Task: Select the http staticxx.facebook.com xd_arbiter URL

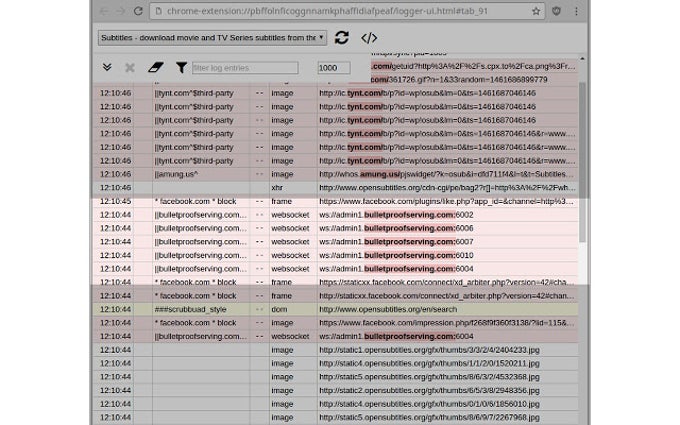Action: point(447,296)
